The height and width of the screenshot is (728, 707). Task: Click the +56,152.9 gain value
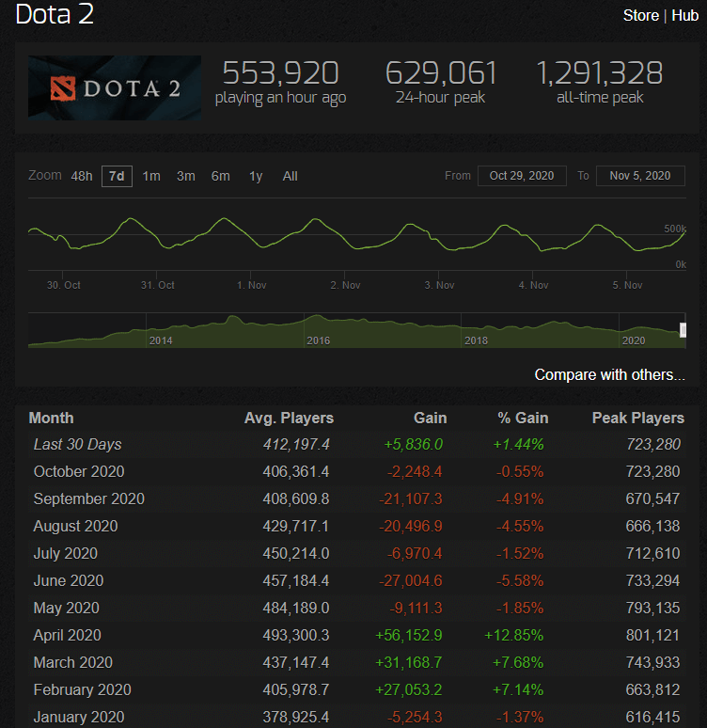pos(409,636)
